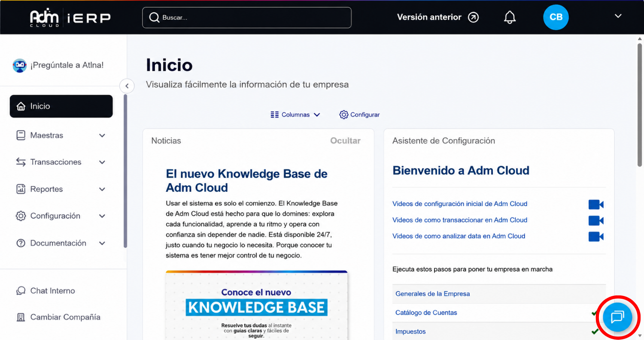This screenshot has height=340, width=644.
Task: Click the arrow icon beside Versión anterior
Action: tap(473, 17)
